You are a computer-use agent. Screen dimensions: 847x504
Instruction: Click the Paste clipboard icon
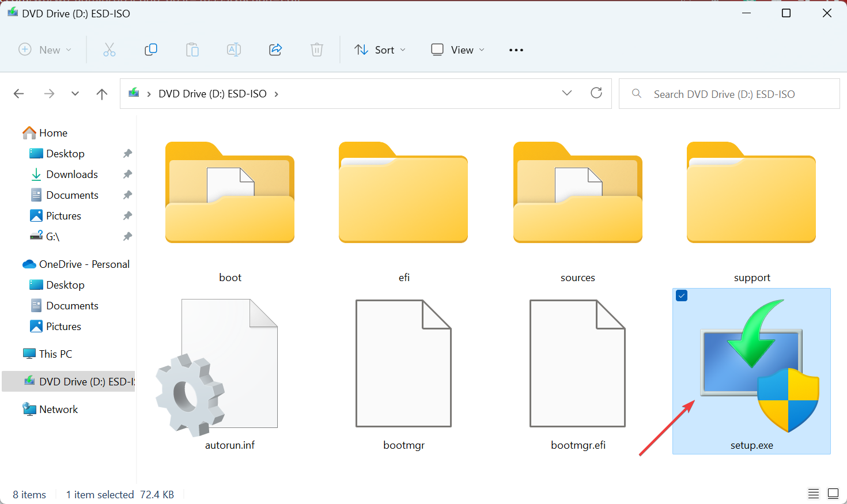click(x=192, y=50)
